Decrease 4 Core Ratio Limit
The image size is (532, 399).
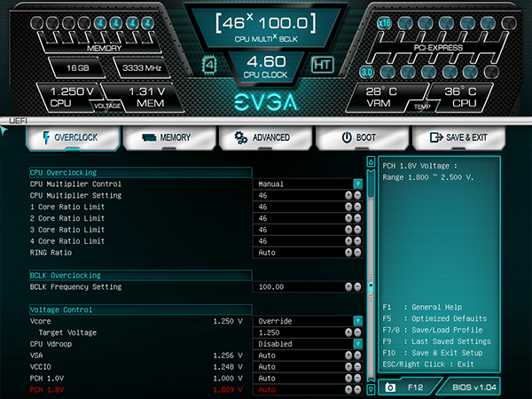point(357,241)
